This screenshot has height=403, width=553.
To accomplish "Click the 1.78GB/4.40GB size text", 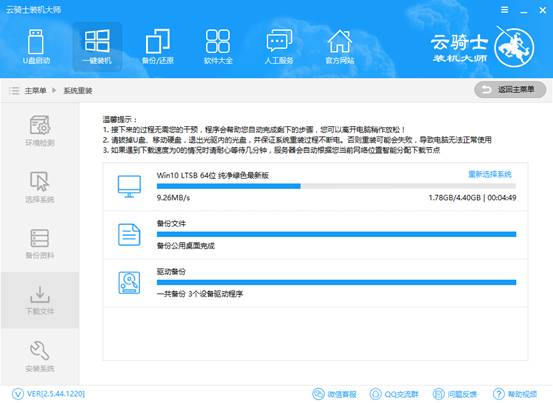I will pos(455,198).
